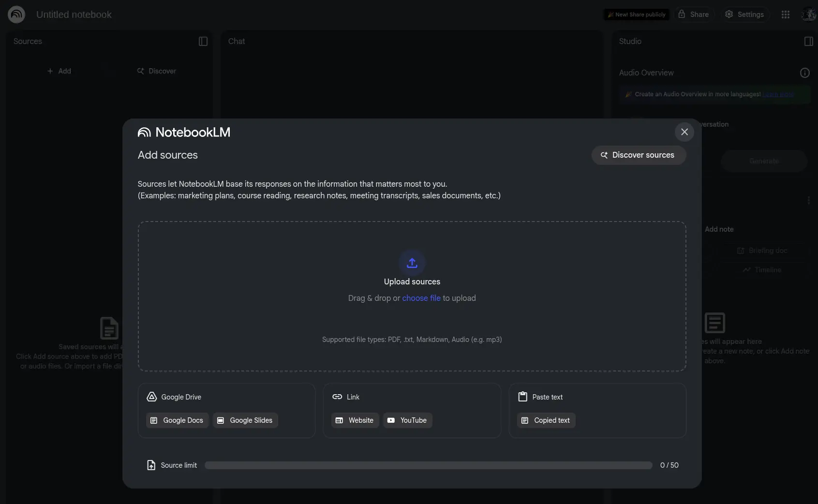The width and height of the screenshot is (818, 504).
Task: Click the New! Share publicly badge
Action: click(636, 15)
